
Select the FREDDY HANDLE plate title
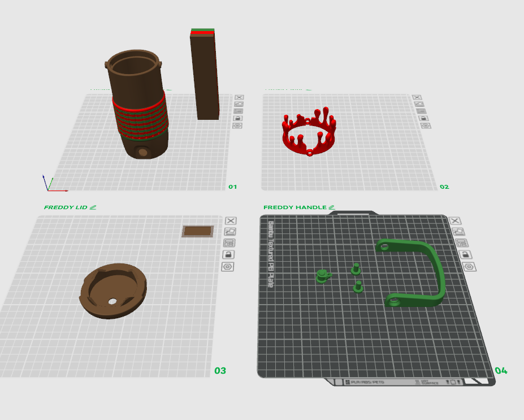click(x=295, y=207)
